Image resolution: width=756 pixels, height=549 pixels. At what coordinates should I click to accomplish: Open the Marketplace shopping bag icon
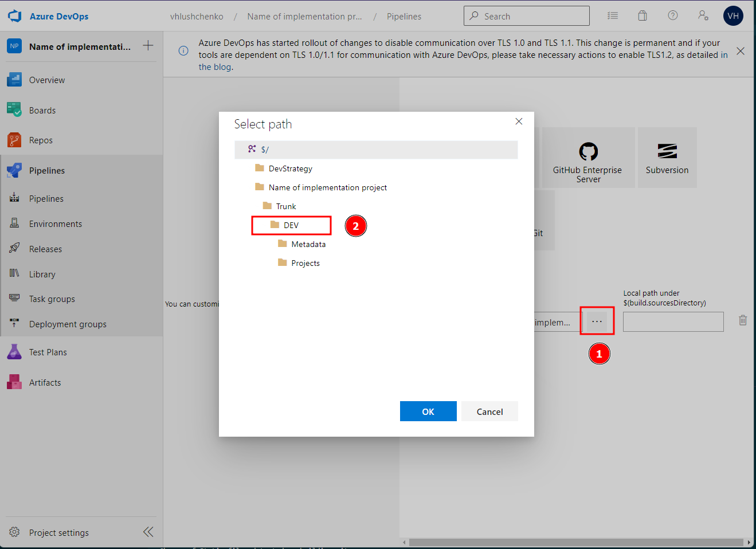643,15
